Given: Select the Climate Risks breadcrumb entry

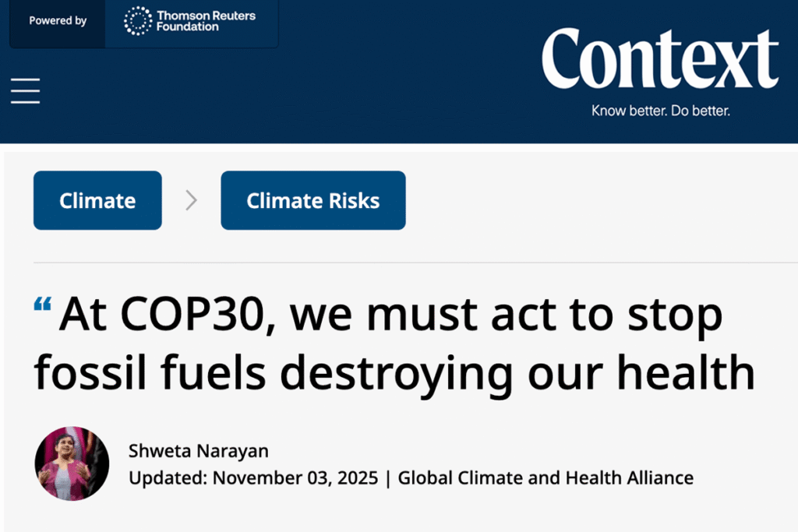Looking at the screenshot, I should pos(312,200).
